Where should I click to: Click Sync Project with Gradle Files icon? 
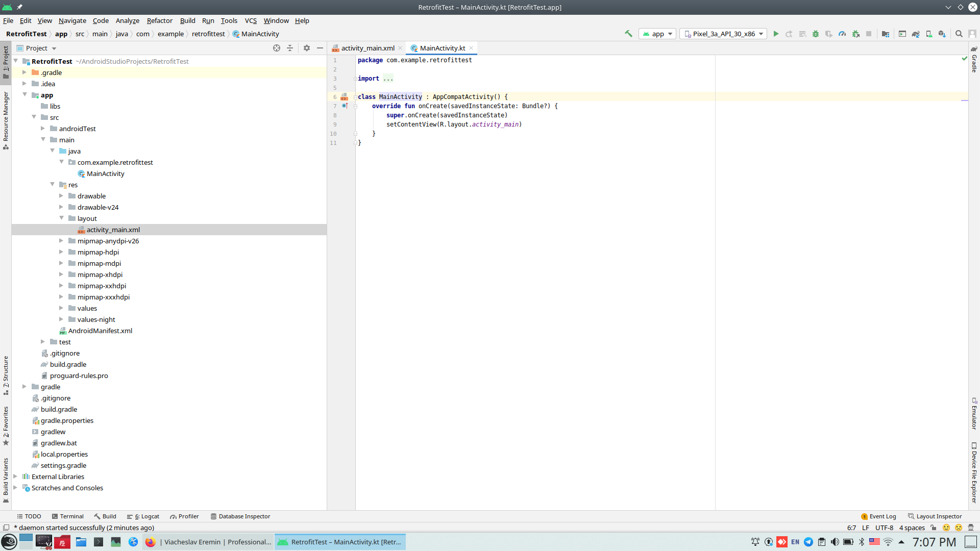pyautogui.click(x=916, y=34)
